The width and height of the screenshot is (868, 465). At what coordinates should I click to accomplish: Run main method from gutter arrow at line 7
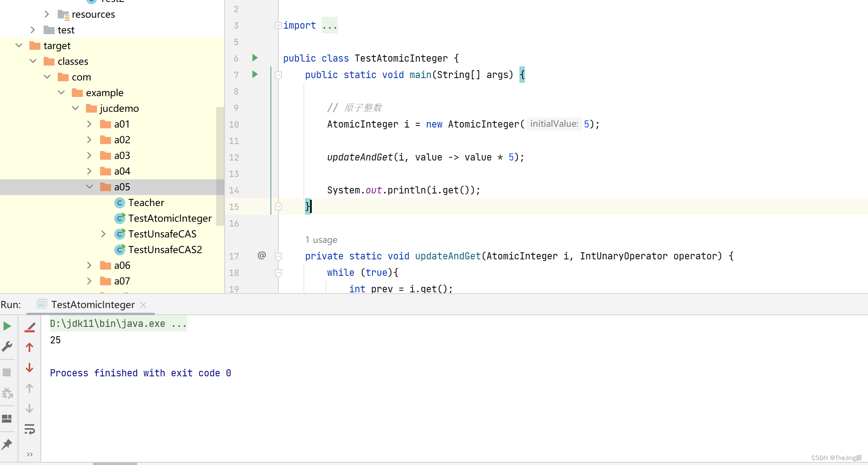255,75
